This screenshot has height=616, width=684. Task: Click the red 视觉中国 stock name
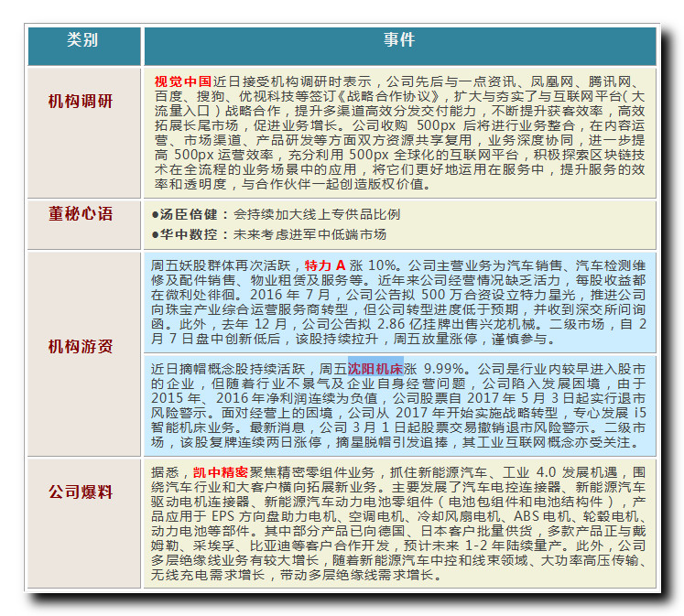click(x=183, y=81)
